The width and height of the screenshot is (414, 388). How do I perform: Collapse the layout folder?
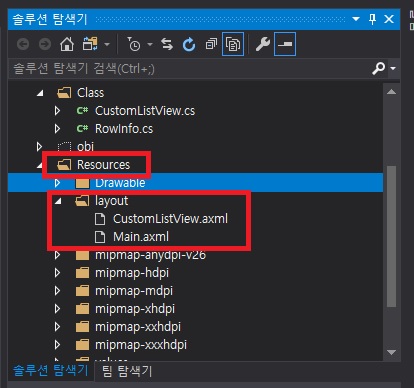[x=58, y=201]
